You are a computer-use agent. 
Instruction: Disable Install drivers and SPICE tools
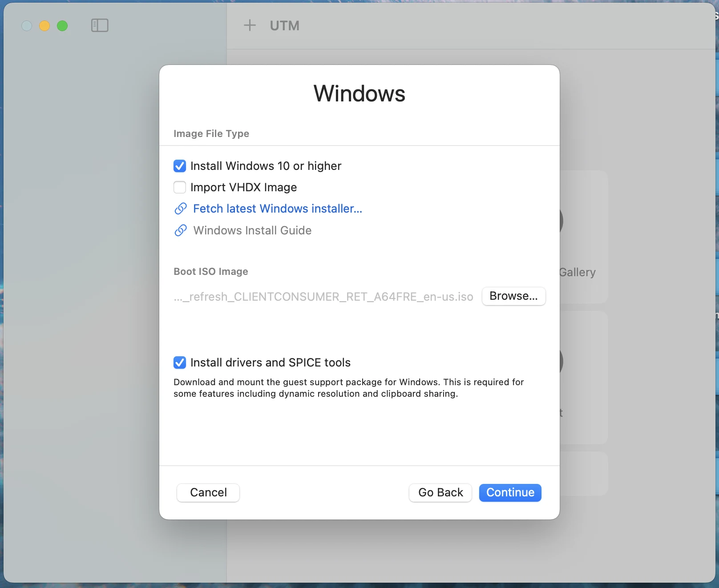pos(180,362)
